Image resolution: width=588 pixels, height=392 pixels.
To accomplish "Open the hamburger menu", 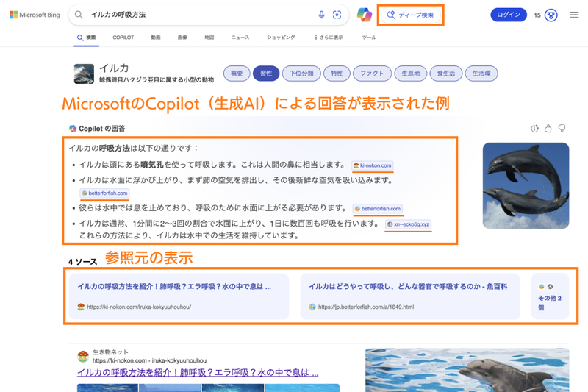I will pyautogui.click(x=574, y=15).
